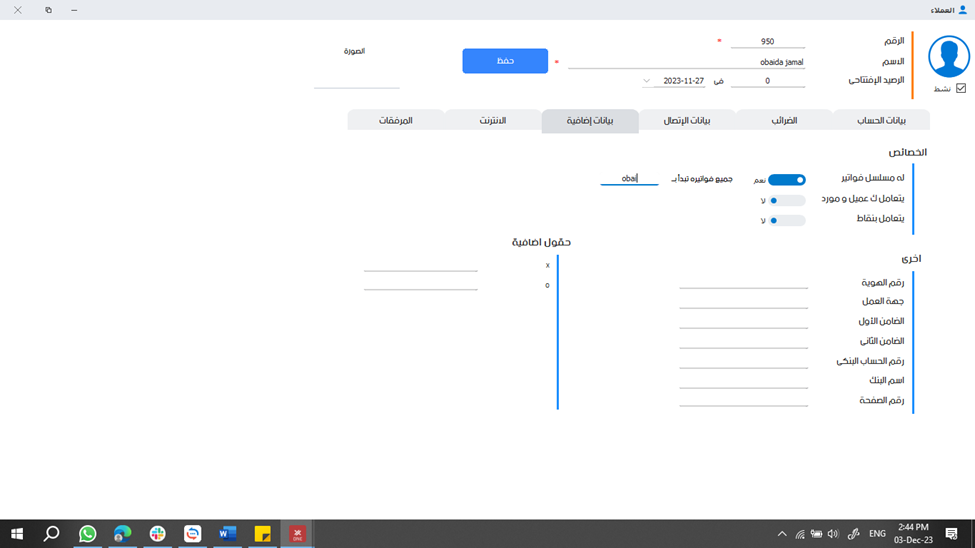Show hidden system tray icons
The image size is (975, 548).
point(782,534)
